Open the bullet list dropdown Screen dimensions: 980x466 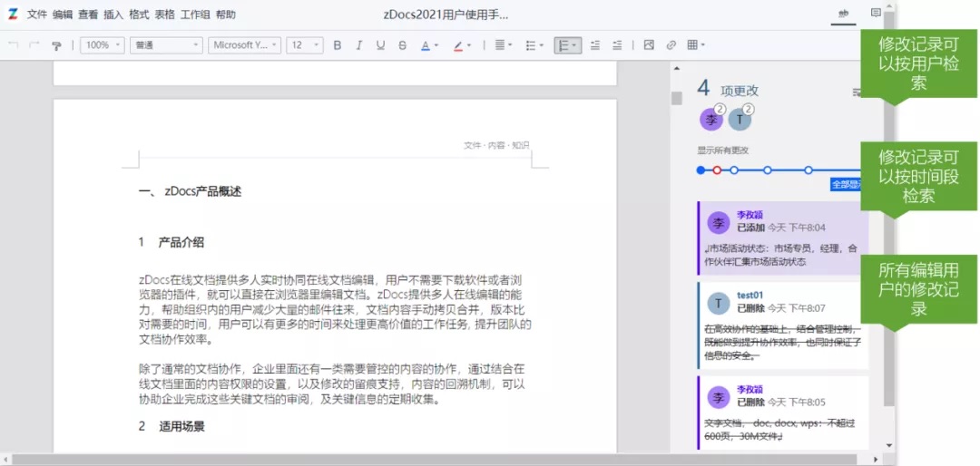point(534,45)
